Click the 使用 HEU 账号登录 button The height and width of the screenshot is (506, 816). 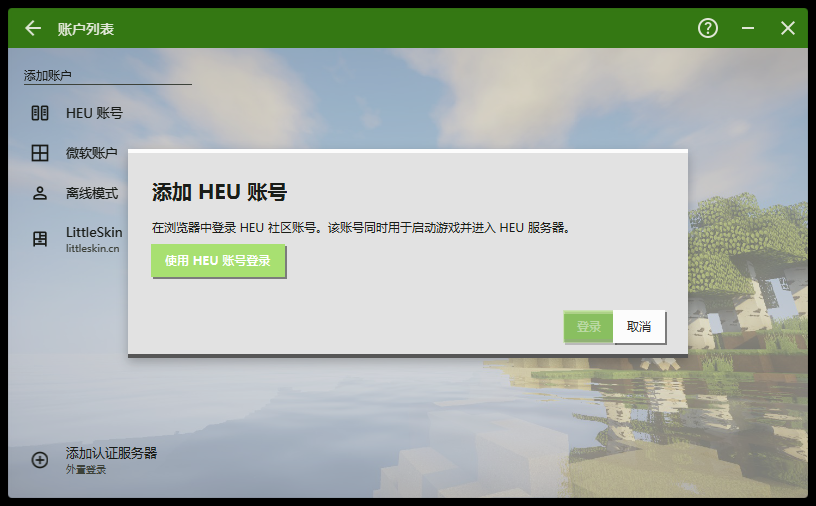218,260
